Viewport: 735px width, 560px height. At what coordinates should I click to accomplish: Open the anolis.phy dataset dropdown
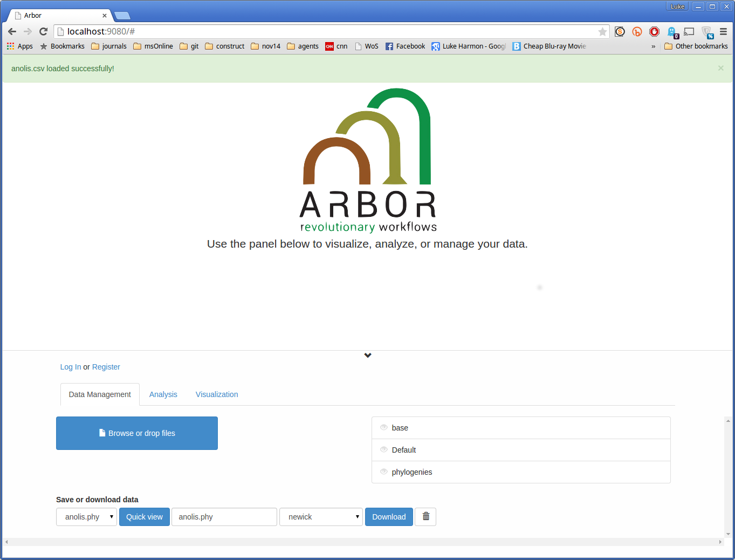[x=86, y=517]
